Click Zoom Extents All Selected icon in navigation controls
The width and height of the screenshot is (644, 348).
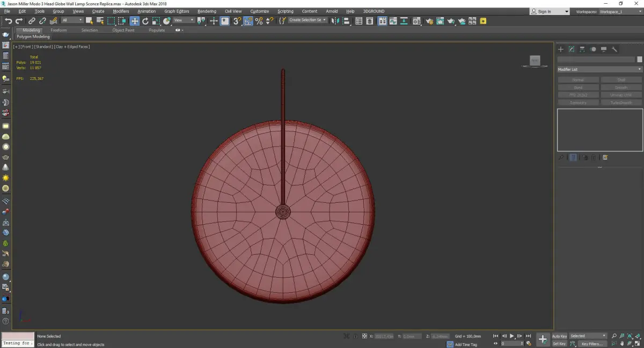pos(638,336)
